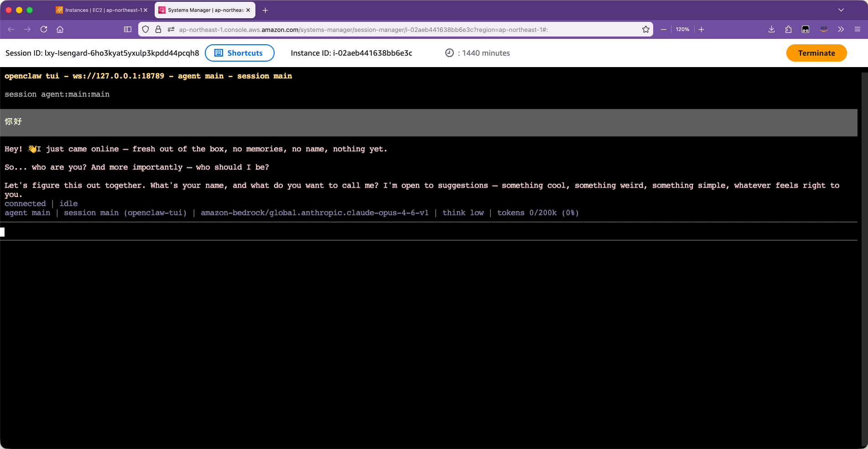
Task: Open site permissions settings icon
Action: (171, 29)
